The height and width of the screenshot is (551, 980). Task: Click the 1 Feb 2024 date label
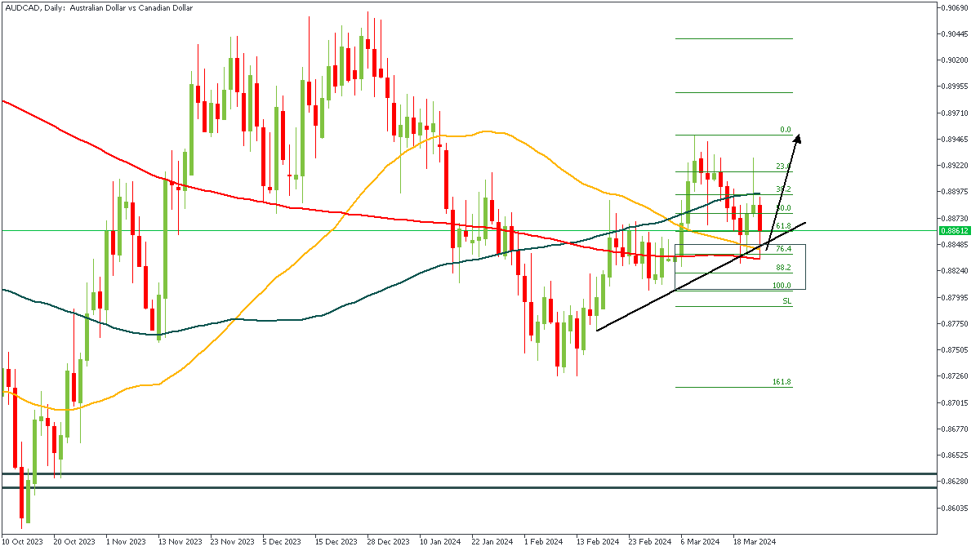(x=543, y=541)
